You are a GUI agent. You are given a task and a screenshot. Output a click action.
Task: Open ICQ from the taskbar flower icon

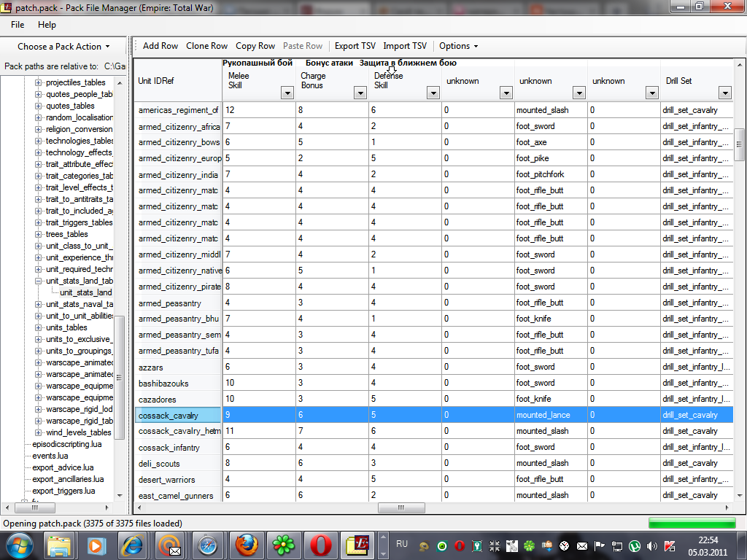284,545
